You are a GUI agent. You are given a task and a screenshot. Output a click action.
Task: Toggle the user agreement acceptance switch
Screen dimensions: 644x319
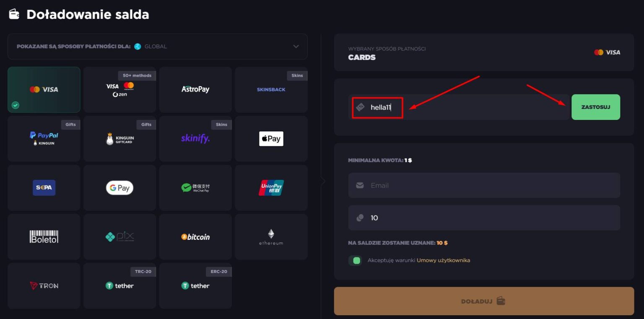[355, 260]
